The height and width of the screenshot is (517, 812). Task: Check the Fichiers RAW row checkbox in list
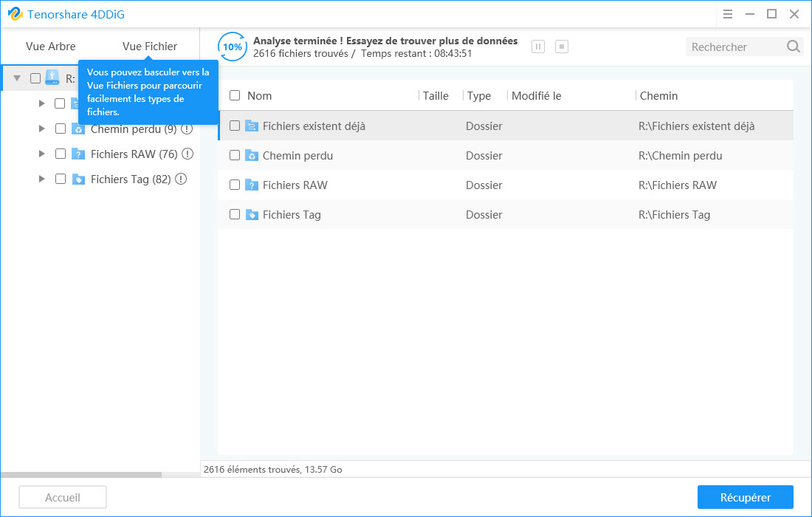235,185
